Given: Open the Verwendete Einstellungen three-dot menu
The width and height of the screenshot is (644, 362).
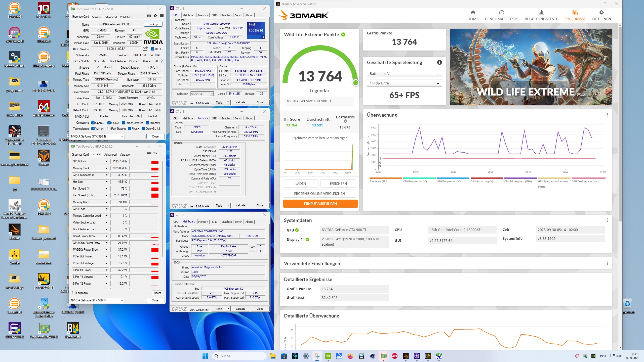Looking at the screenshot, I should (x=607, y=263).
